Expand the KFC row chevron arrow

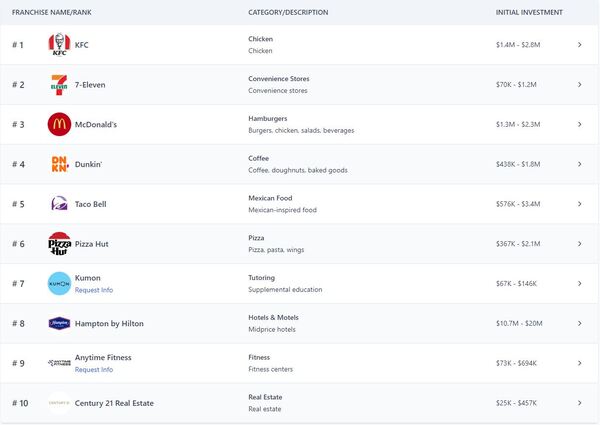580,45
